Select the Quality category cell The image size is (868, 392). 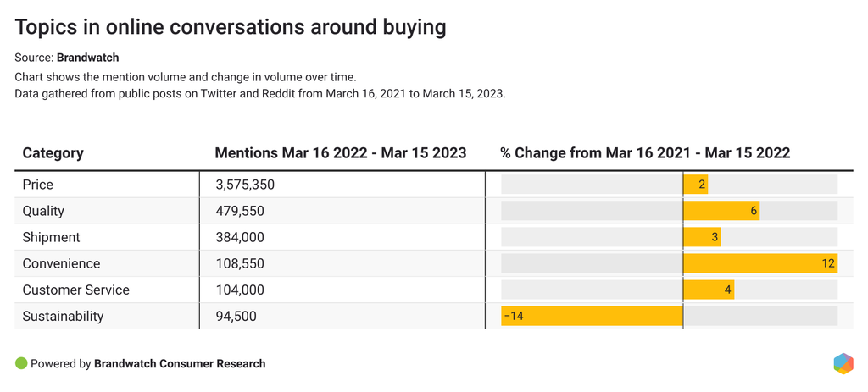pyautogui.click(x=43, y=211)
